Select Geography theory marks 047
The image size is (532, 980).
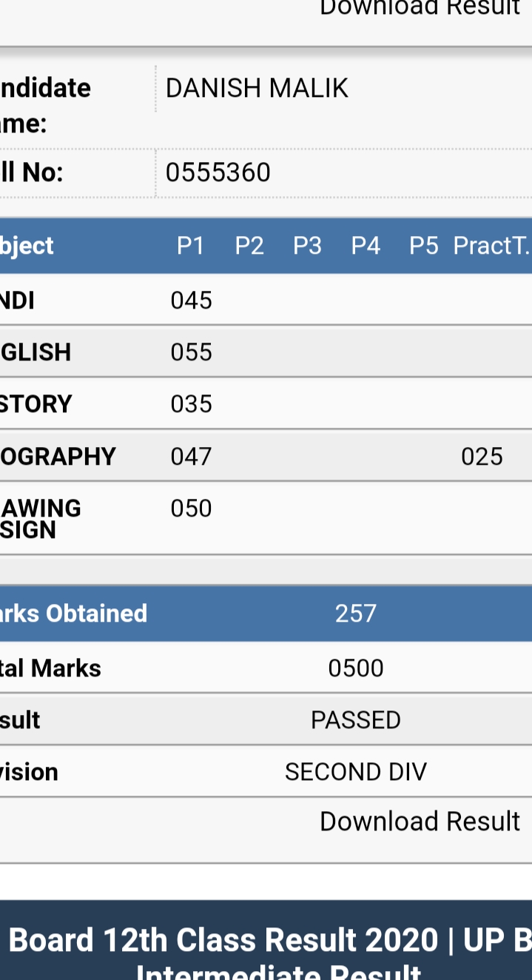coord(192,456)
